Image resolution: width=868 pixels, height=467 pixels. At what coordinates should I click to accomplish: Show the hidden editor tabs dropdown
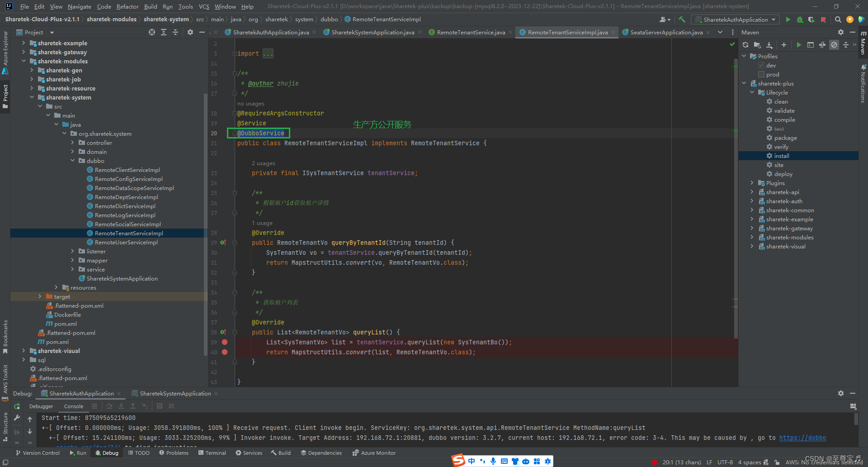click(x=720, y=32)
